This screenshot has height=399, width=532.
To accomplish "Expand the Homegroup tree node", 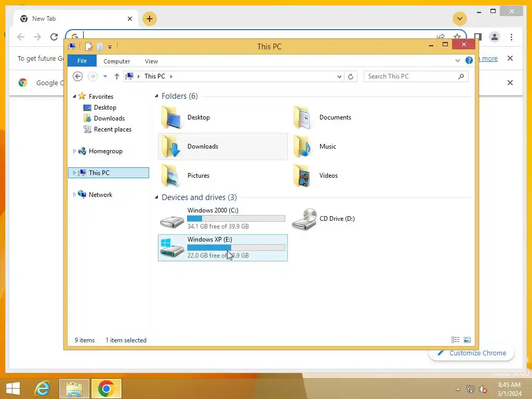I will [74, 151].
